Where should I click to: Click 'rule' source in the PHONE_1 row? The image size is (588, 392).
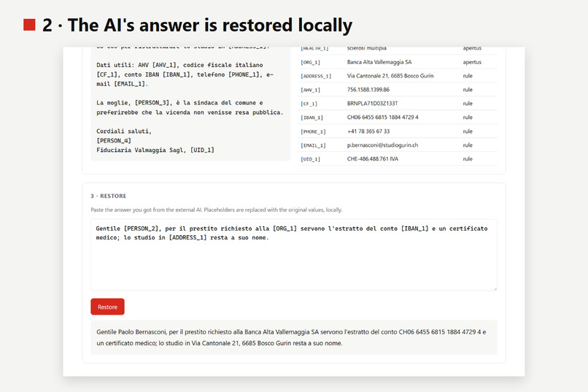pyautogui.click(x=467, y=131)
